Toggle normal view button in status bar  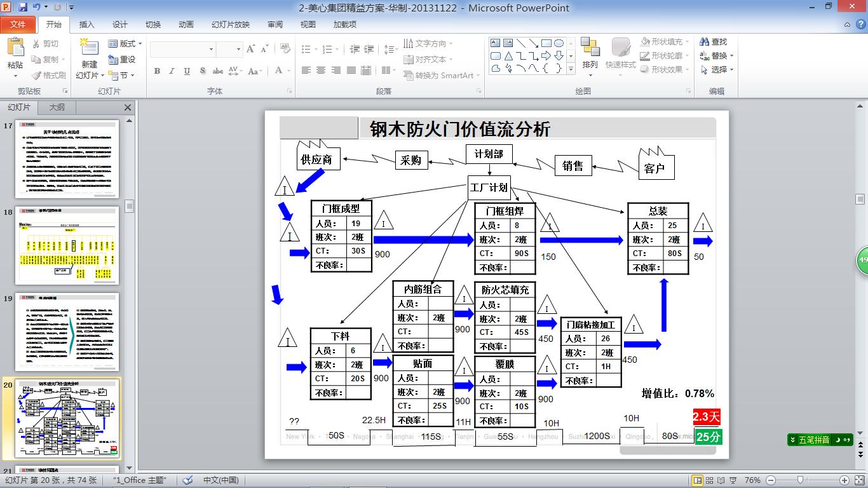[x=698, y=480]
